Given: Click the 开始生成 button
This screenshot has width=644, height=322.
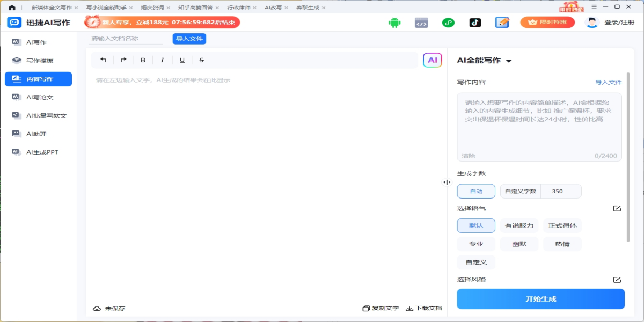Looking at the screenshot, I should [540, 299].
